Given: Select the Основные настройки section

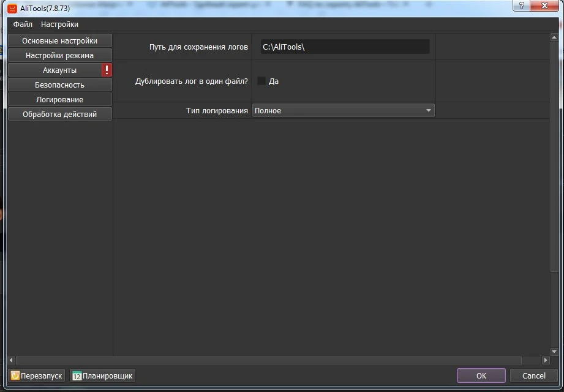Looking at the screenshot, I should click(60, 40).
